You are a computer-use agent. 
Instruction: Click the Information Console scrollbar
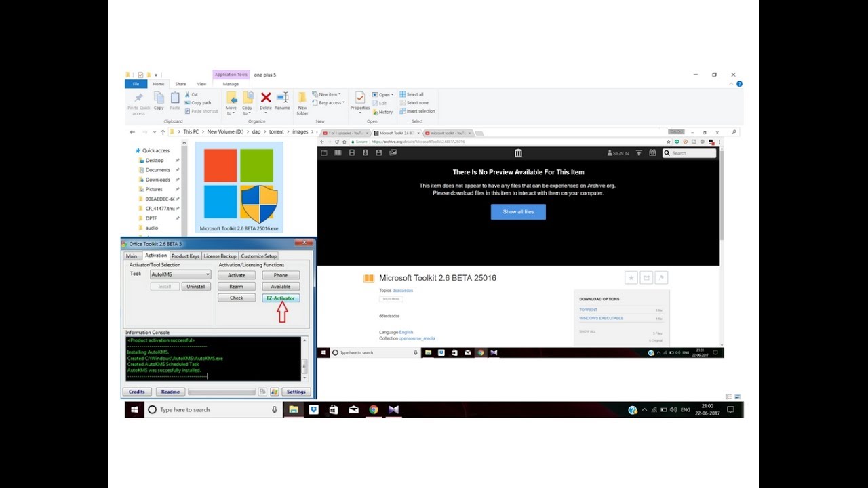click(x=304, y=359)
